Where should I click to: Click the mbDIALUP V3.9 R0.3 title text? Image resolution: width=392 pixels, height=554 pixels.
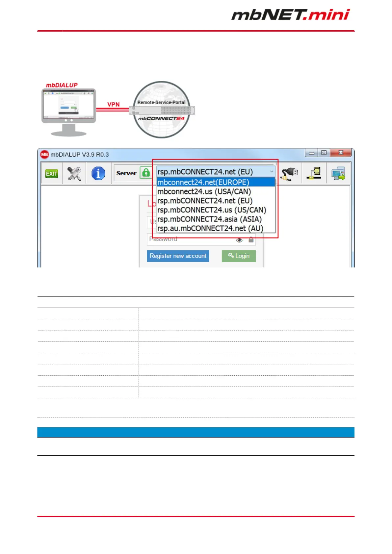click(80, 155)
